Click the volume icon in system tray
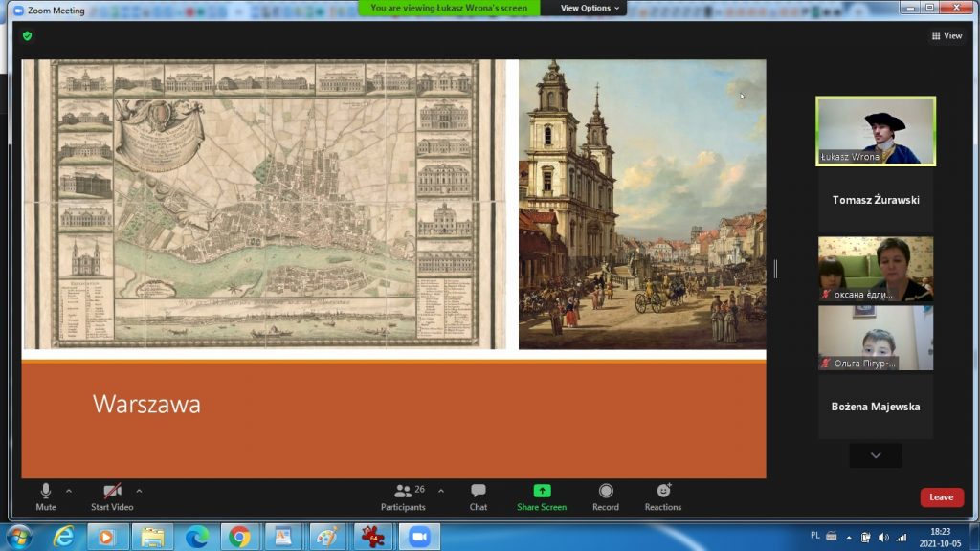The height and width of the screenshot is (551, 980). tap(882, 537)
